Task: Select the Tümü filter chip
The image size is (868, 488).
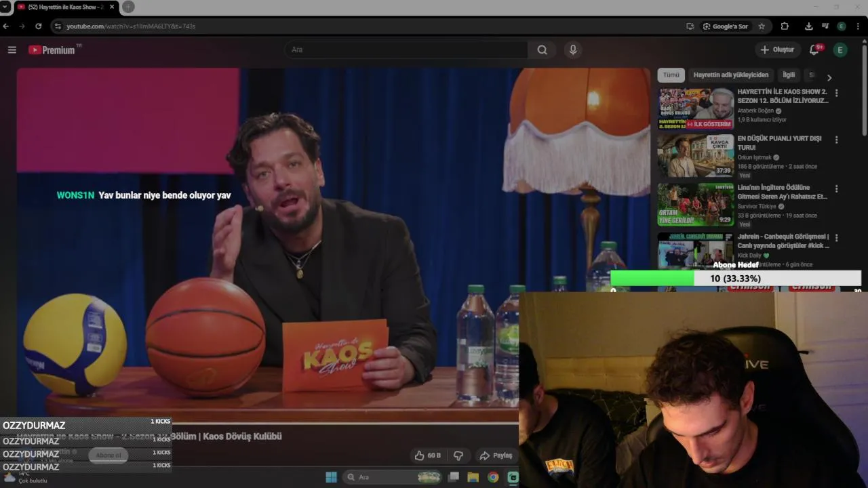Action: coord(671,75)
